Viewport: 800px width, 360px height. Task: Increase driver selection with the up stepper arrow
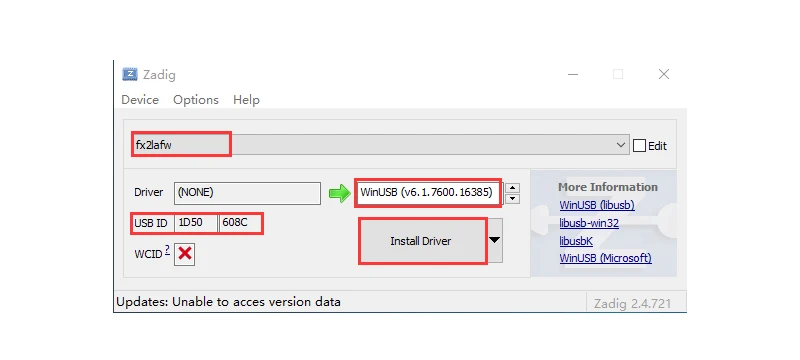[512, 188]
